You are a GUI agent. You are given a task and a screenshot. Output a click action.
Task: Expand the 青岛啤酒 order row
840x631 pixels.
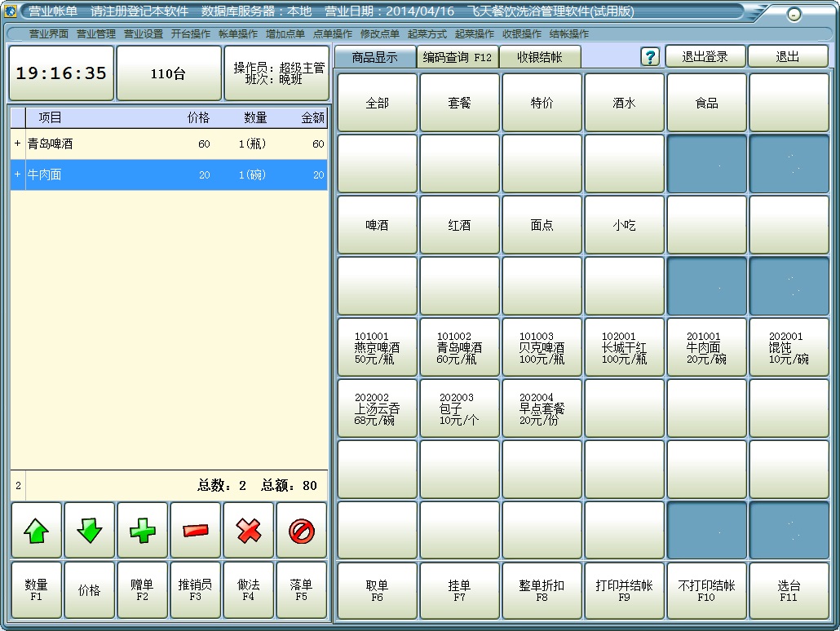17,143
